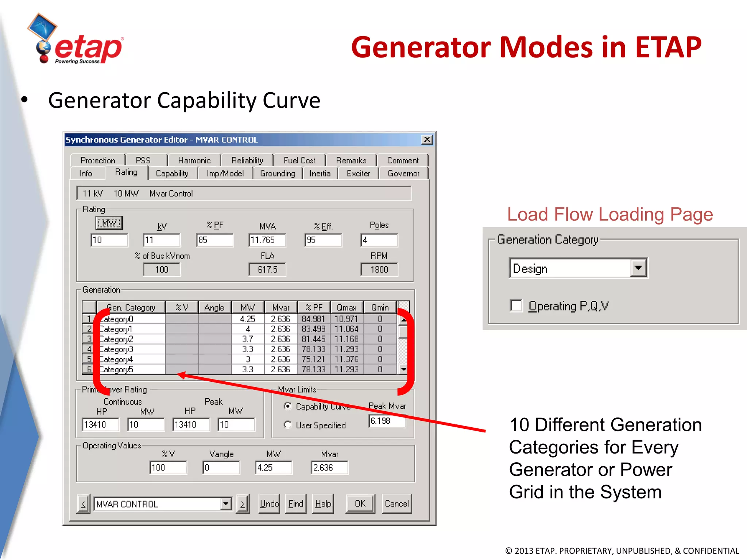Click the generation table scrollbar thumb

pos(403,332)
